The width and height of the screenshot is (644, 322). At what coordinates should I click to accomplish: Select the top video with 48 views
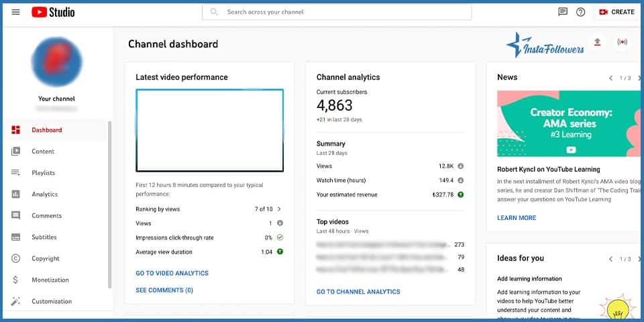pos(390,270)
